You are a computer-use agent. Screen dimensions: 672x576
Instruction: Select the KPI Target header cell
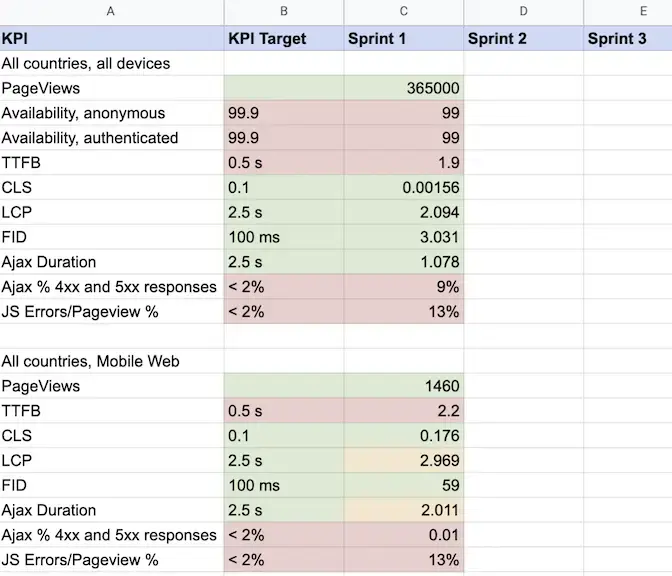284,39
